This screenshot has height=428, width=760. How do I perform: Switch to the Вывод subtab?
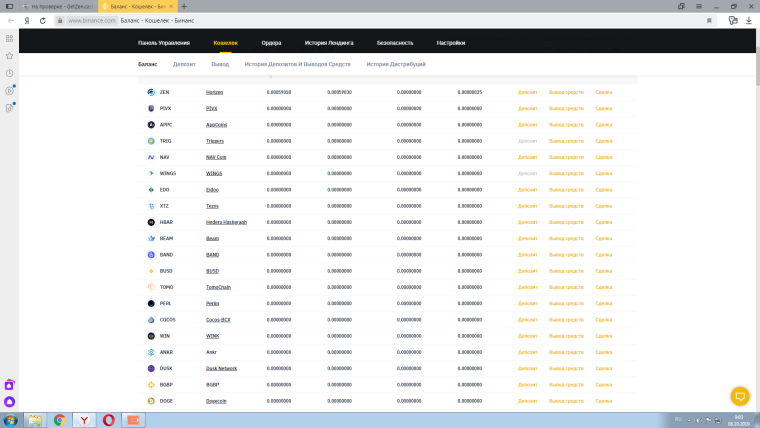(220, 64)
